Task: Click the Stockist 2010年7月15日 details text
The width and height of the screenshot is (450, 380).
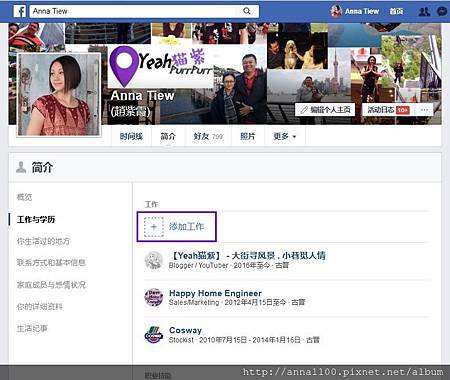Action: click(x=244, y=340)
